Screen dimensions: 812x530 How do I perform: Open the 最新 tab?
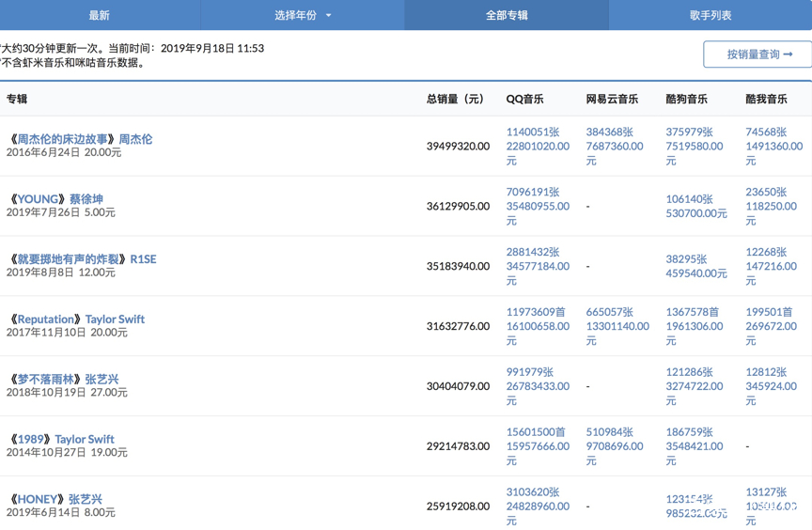(99, 15)
